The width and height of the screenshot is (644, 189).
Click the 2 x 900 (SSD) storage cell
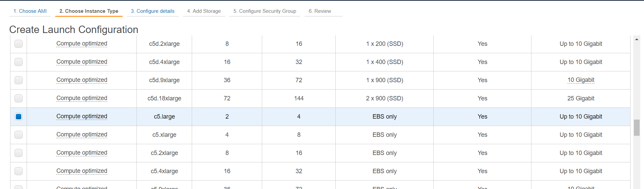tap(385, 98)
